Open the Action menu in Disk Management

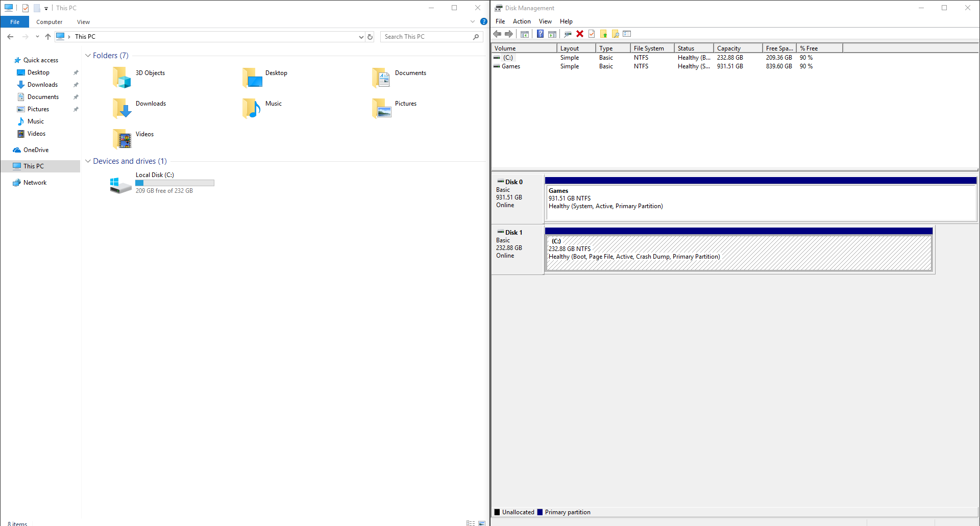point(522,21)
